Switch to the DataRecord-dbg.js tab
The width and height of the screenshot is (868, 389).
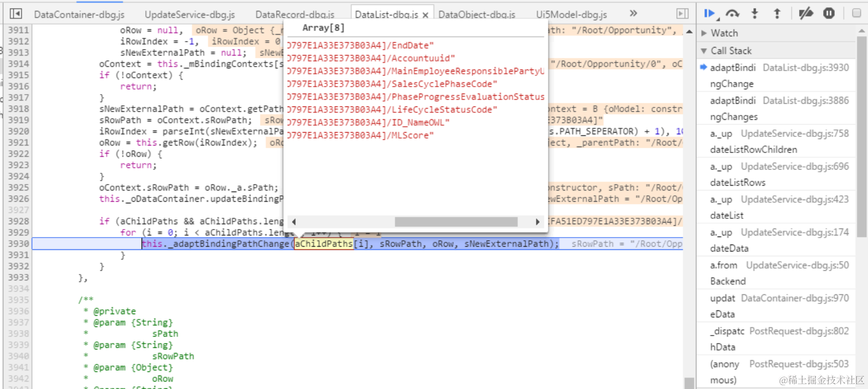pyautogui.click(x=295, y=14)
